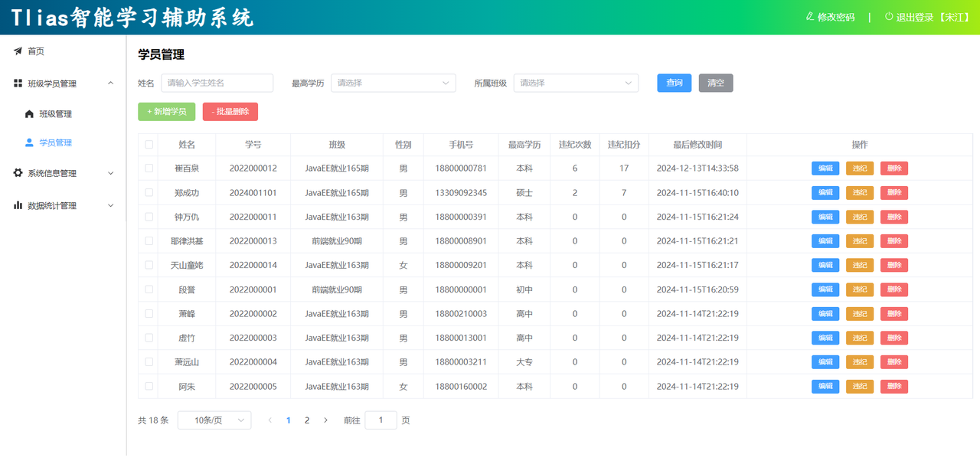
Task: Click the grid icon beside 班级学员管理
Action: click(x=18, y=83)
